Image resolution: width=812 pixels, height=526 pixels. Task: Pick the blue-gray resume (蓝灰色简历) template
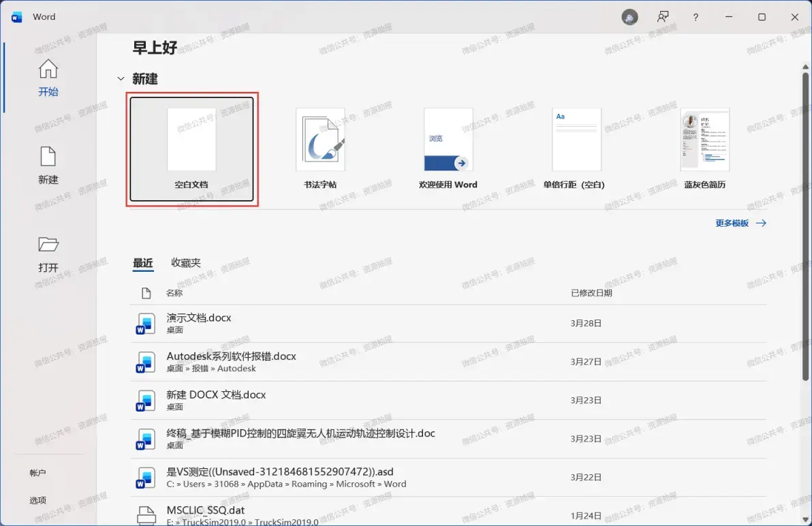pyautogui.click(x=705, y=149)
